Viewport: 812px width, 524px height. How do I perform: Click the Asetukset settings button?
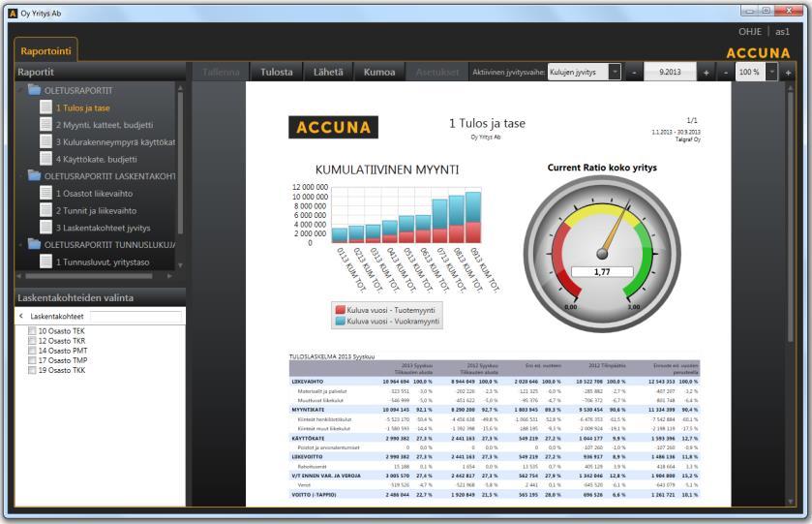tap(437, 72)
